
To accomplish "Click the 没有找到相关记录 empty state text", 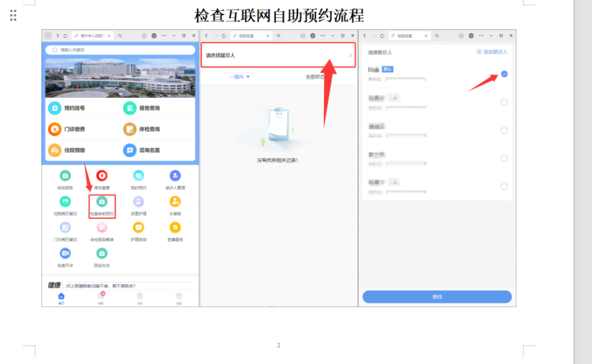I will 277,160.
